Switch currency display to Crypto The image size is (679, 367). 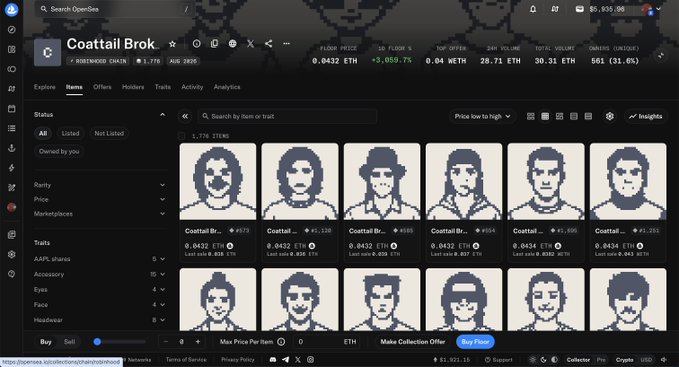pyautogui.click(x=624, y=360)
